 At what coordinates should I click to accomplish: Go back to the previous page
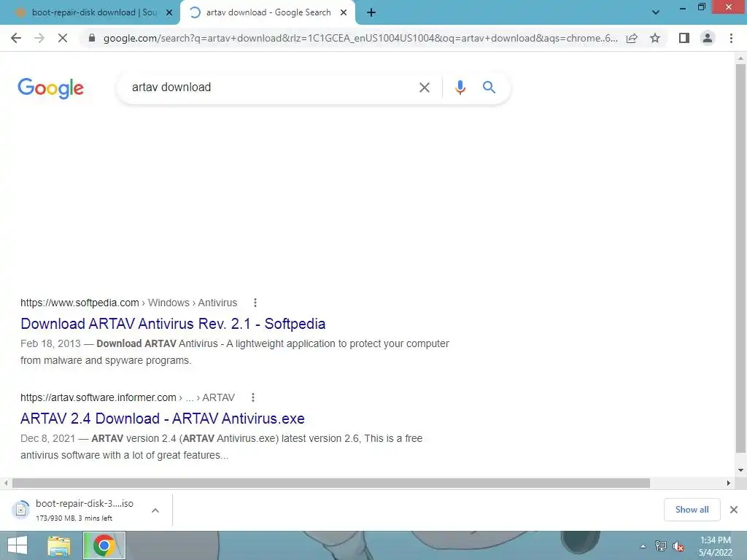[x=16, y=38]
